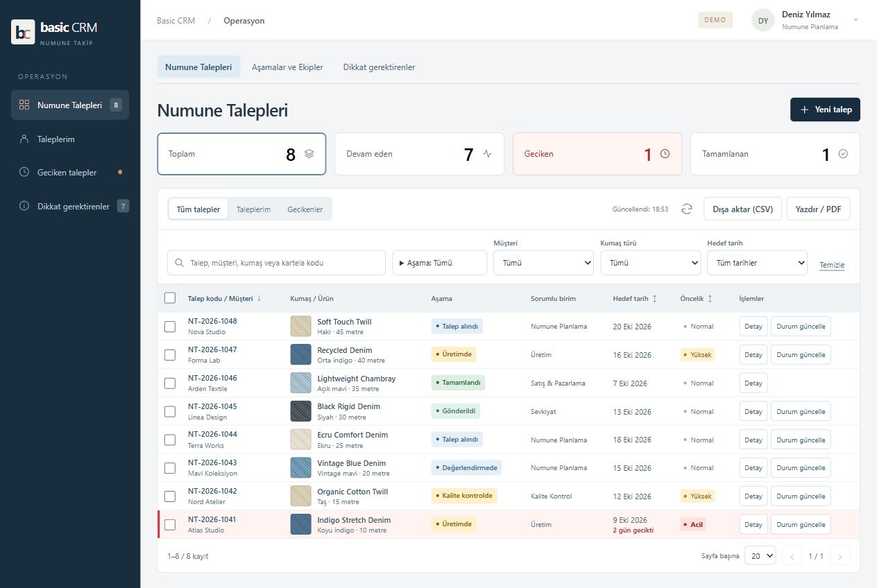The width and height of the screenshot is (877, 588).
Task: Go to previous page arrow in pagination
Action: (792, 556)
